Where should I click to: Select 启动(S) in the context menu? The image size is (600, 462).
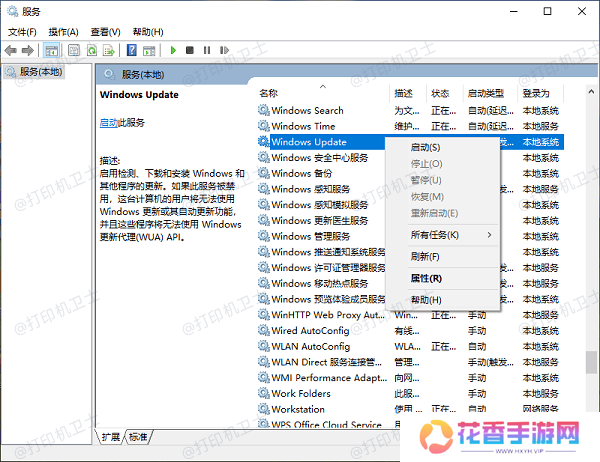pos(426,147)
